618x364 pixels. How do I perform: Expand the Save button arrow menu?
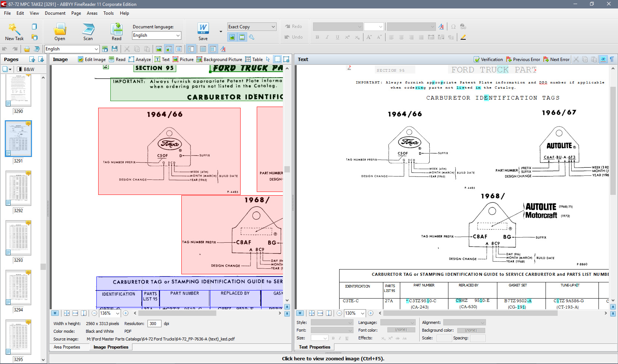coord(221,32)
